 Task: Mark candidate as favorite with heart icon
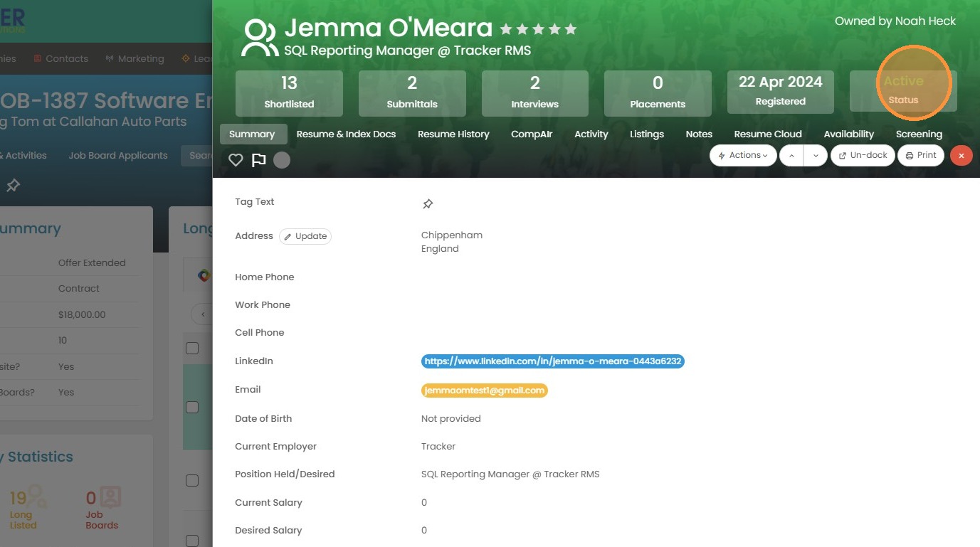pyautogui.click(x=236, y=160)
